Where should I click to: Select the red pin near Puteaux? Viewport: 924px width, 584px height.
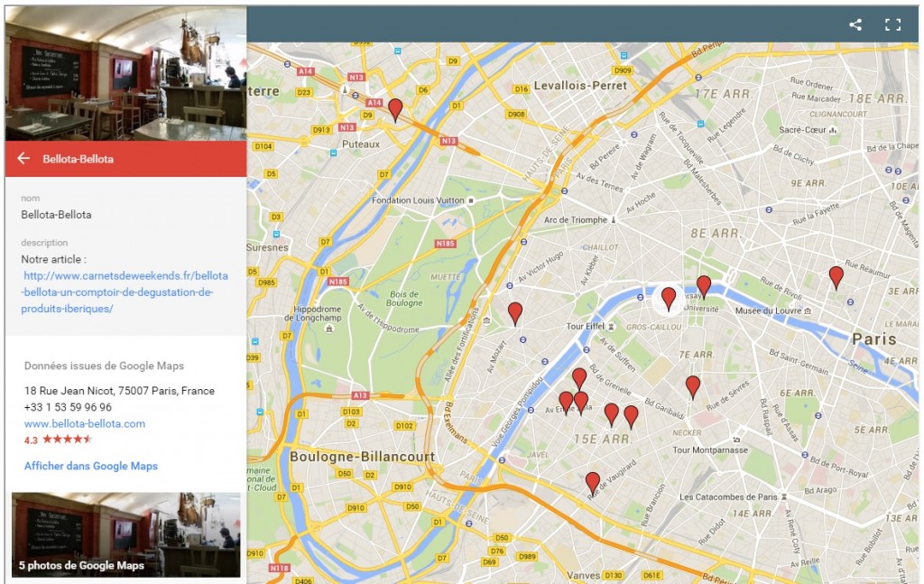click(395, 110)
